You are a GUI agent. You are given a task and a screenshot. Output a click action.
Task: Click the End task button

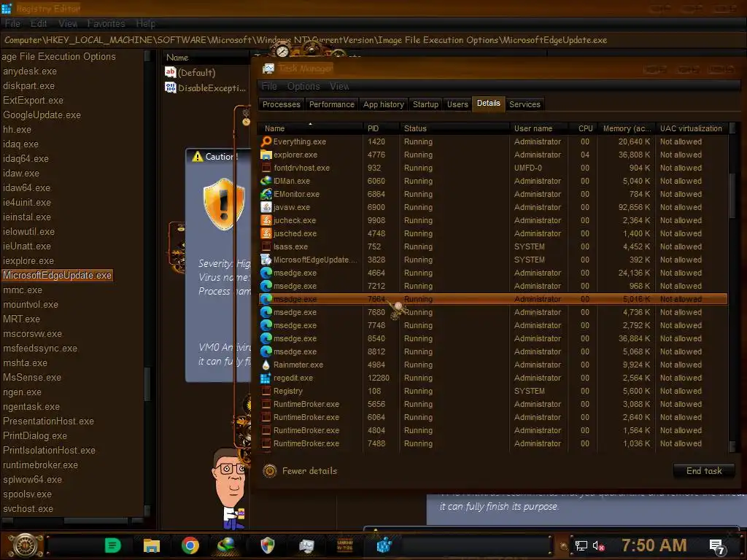pyautogui.click(x=704, y=471)
